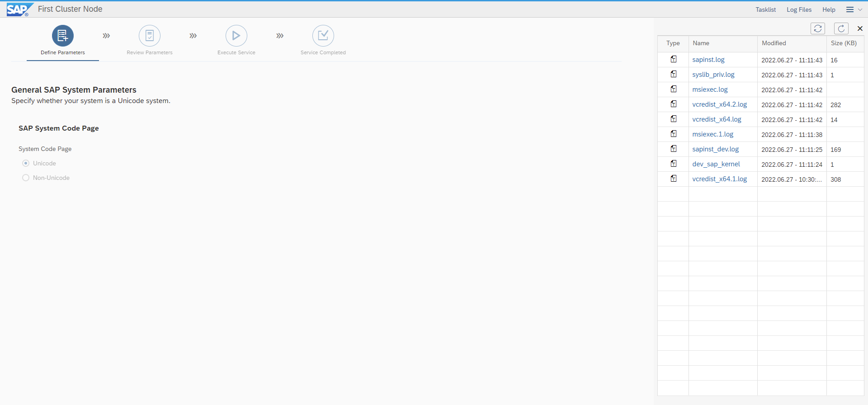Click the 2022.06.27 - 11:11:25 timestamp
This screenshot has width=868, height=405.
[x=792, y=150]
